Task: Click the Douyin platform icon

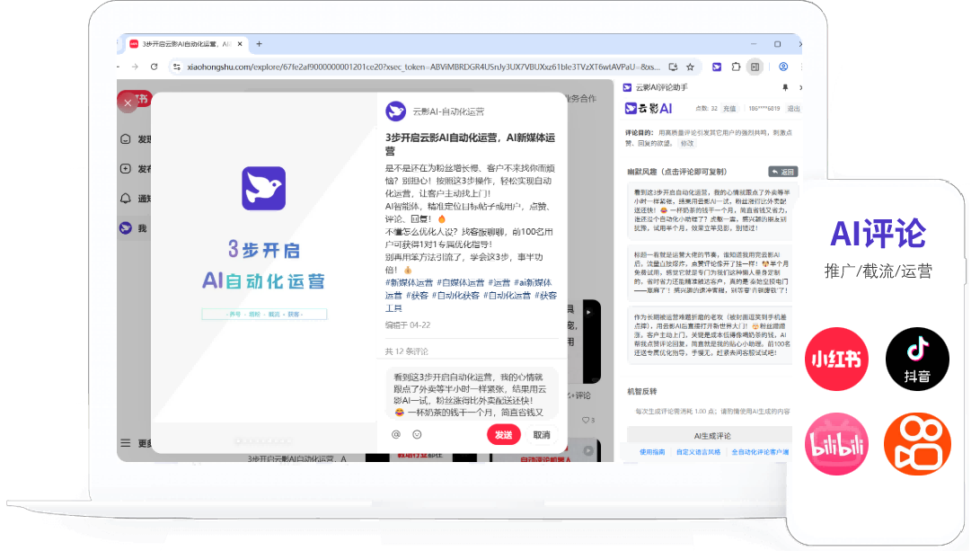Action: point(917,359)
